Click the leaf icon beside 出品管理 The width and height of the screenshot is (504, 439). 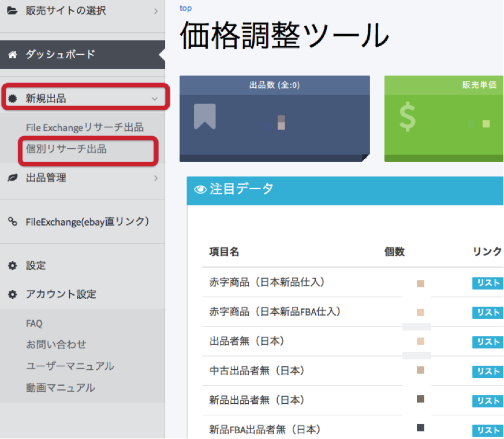[12, 178]
